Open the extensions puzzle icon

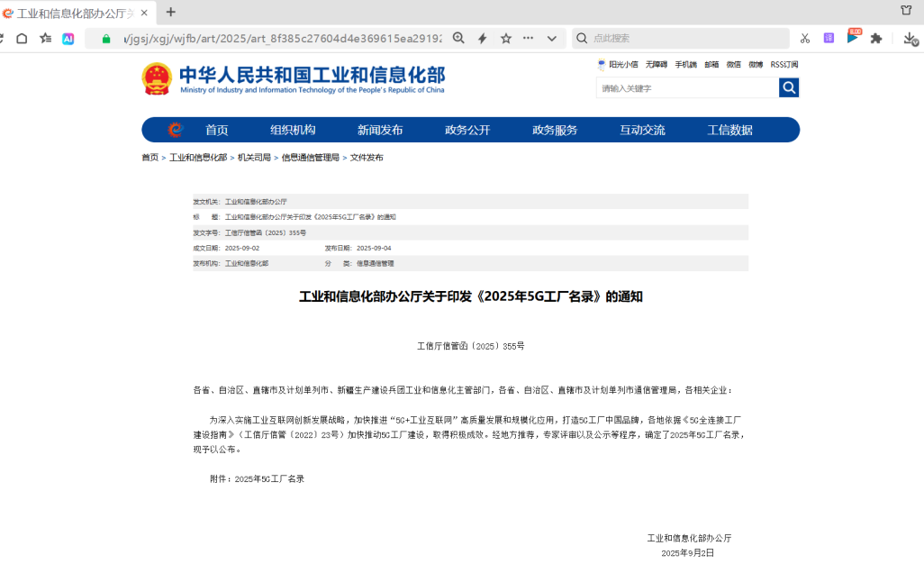point(875,39)
